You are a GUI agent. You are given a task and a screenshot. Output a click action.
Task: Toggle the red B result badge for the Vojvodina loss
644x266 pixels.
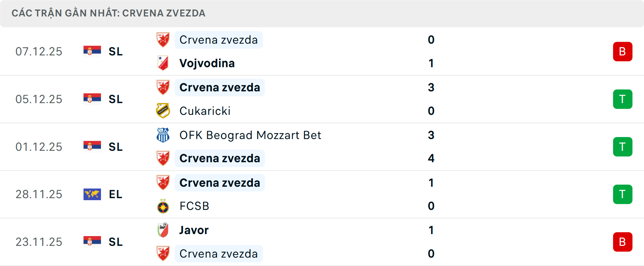pyautogui.click(x=623, y=51)
